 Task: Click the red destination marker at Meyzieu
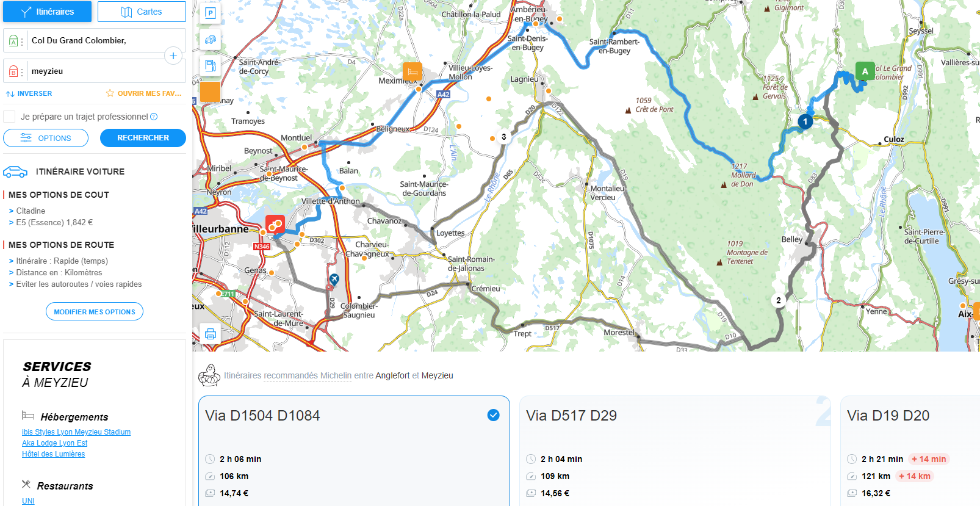(x=275, y=225)
